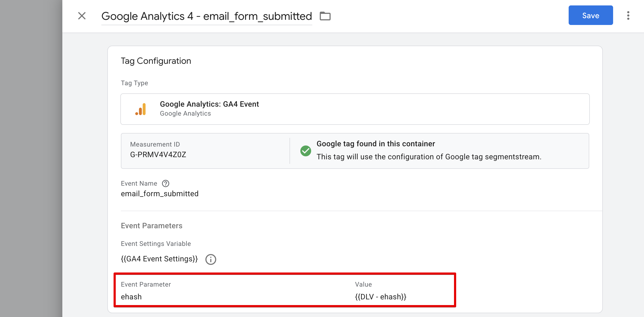Viewport: 644px width, 317px height.
Task: Open the folder icon to move the tag
Action: coord(325,16)
